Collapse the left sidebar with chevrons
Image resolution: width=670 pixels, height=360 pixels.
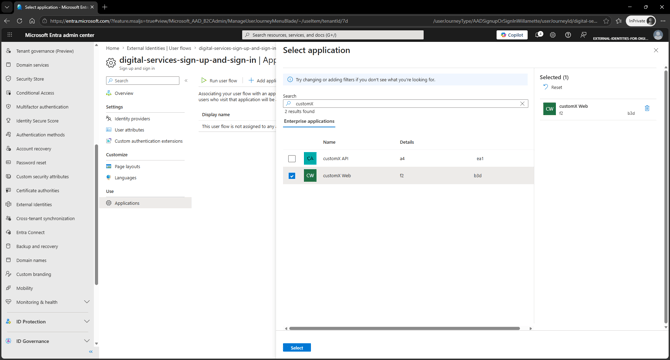[x=91, y=351]
